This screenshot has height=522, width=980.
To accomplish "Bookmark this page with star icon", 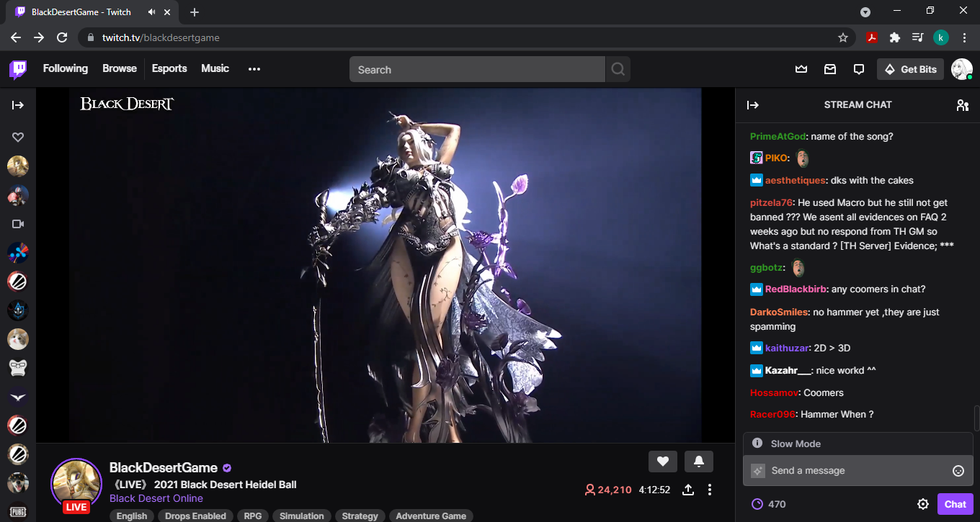I will 843,37.
